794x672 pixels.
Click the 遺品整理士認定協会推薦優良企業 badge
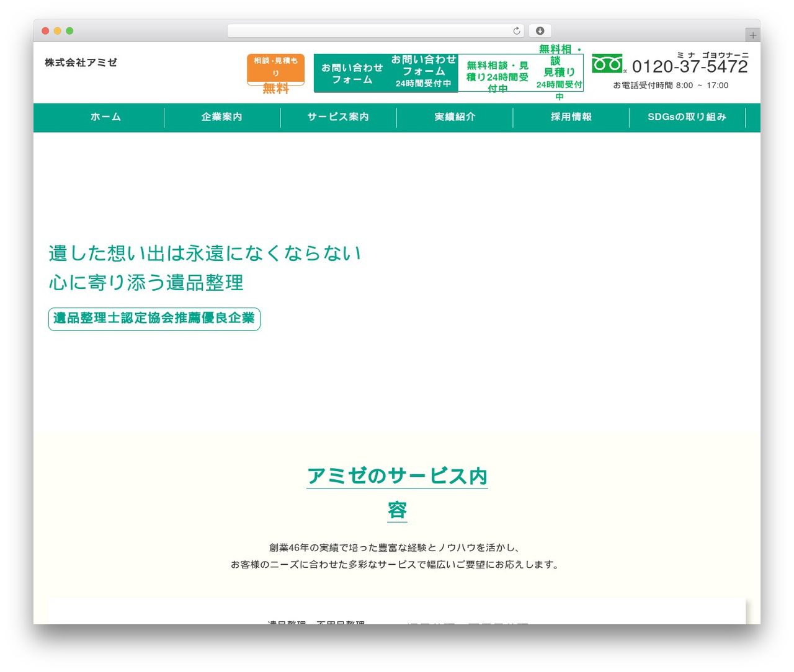coord(154,319)
